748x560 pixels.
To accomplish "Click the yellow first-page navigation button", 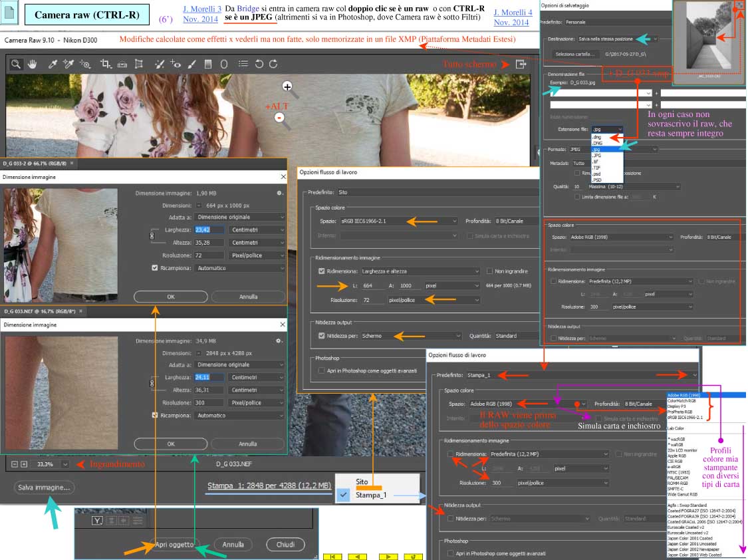I will click(x=332, y=557).
